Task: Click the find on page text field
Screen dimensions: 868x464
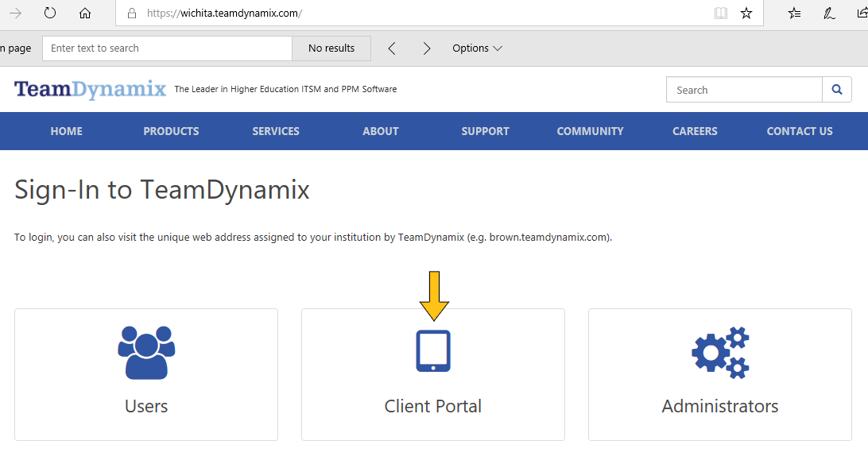Action: (x=167, y=48)
